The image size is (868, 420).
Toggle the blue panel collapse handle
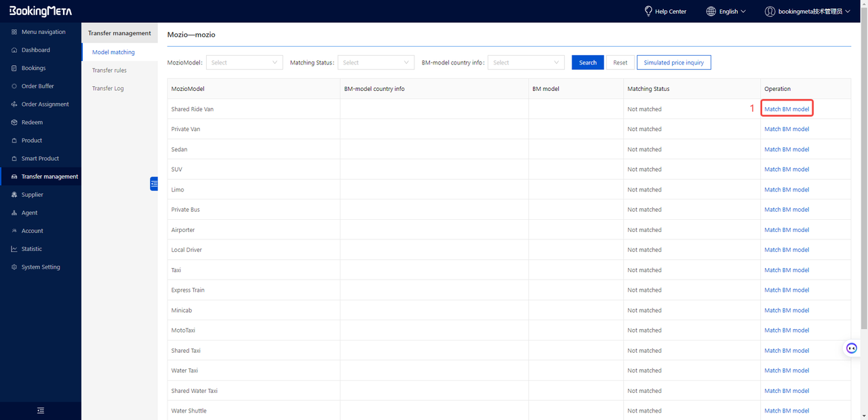154,184
